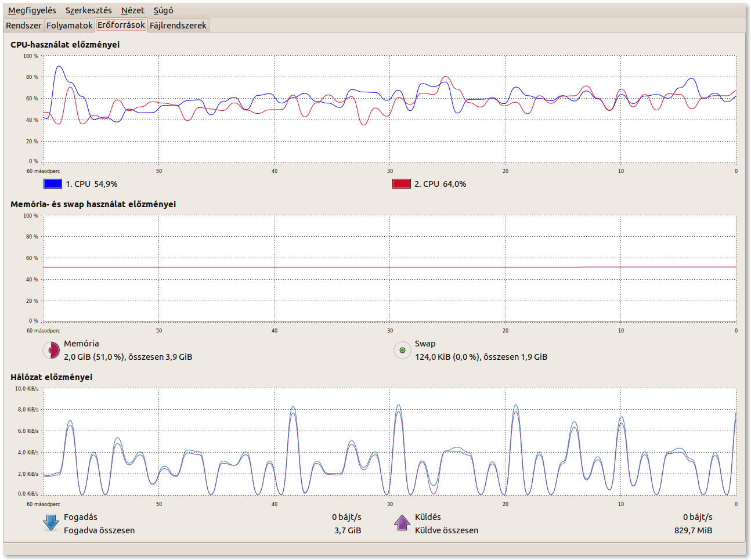Viewport: 751px width, 560px height.
Task: Click the 829,7 MiB sent total
Action: (693, 530)
